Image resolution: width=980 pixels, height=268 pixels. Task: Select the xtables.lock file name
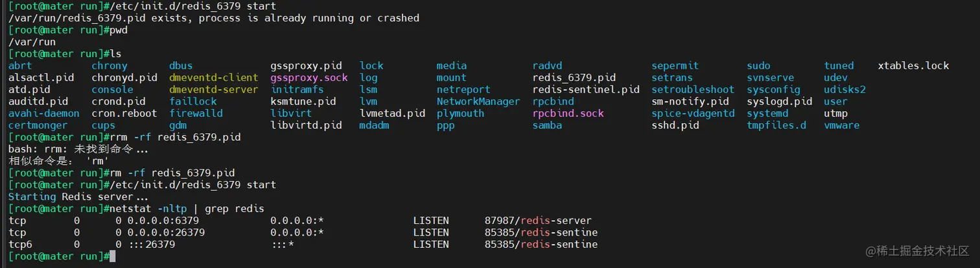pyautogui.click(x=913, y=66)
